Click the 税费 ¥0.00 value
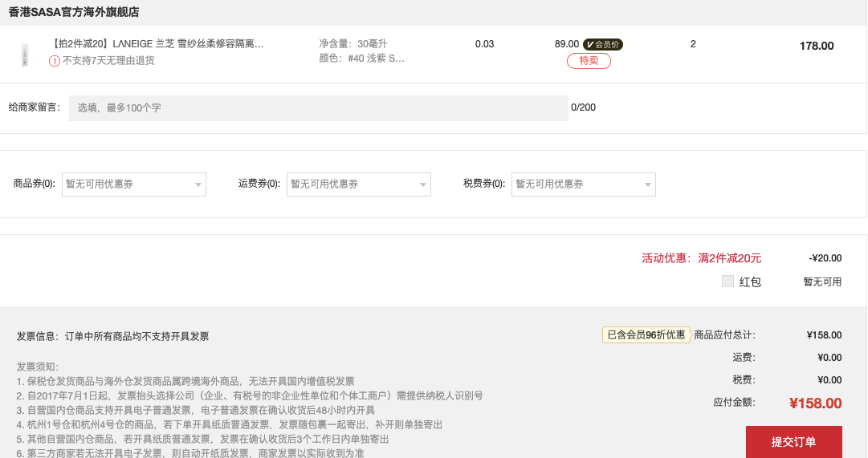The width and height of the screenshot is (868, 458). point(829,380)
